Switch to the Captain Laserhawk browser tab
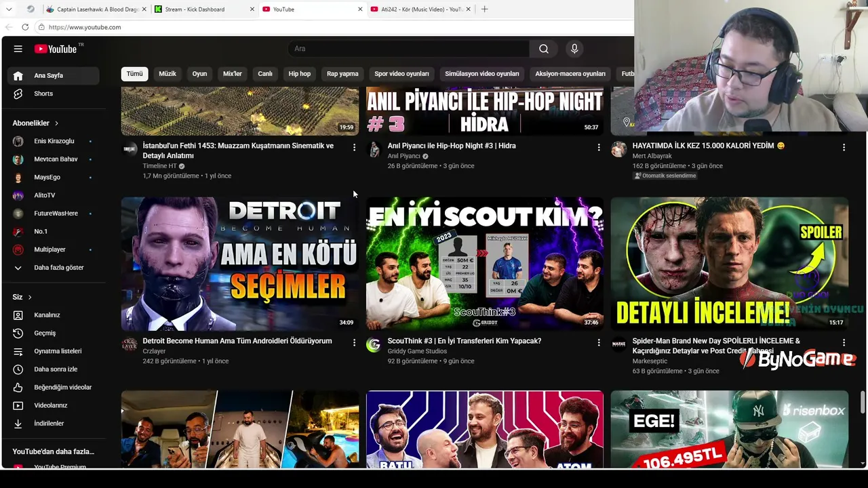 (x=96, y=9)
